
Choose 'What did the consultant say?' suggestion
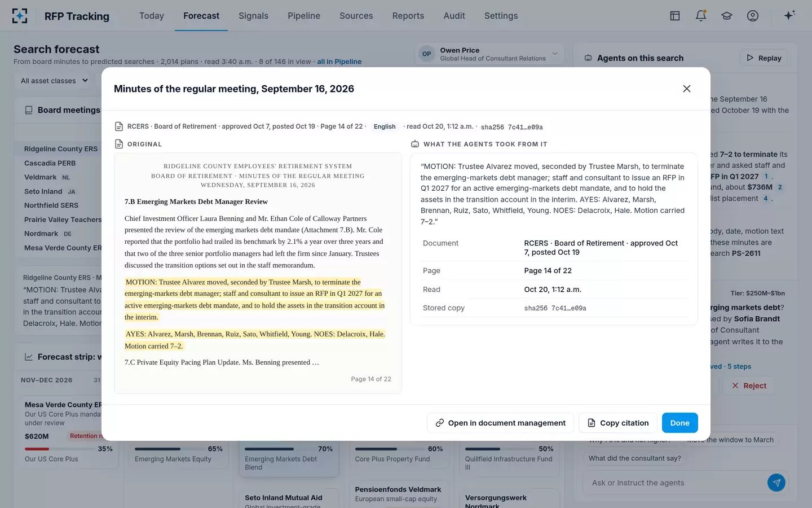click(635, 458)
